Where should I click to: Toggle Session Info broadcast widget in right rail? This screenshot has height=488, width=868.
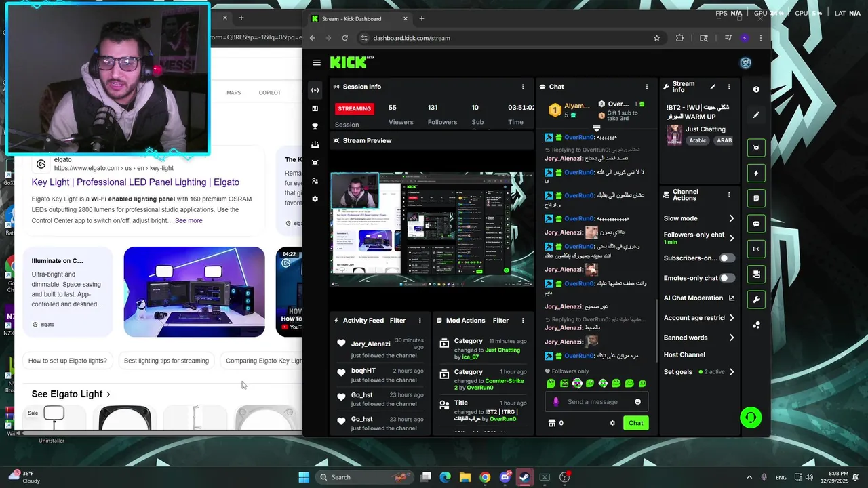point(756,249)
